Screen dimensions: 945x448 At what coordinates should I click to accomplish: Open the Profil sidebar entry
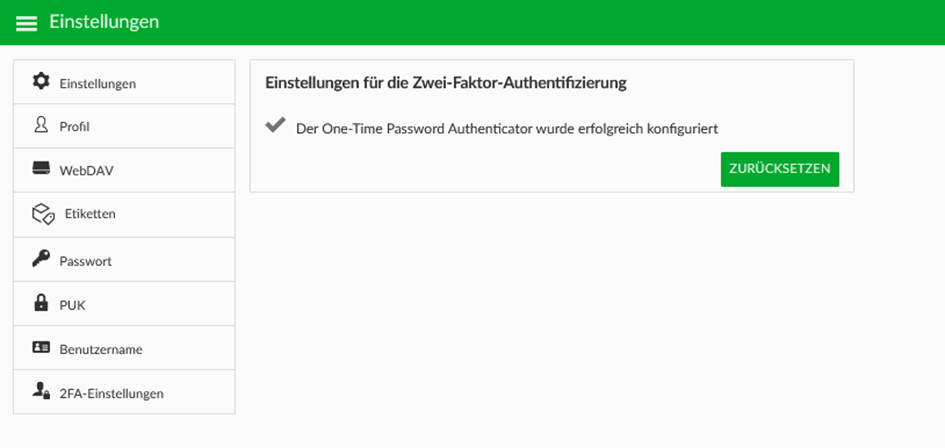click(x=124, y=126)
